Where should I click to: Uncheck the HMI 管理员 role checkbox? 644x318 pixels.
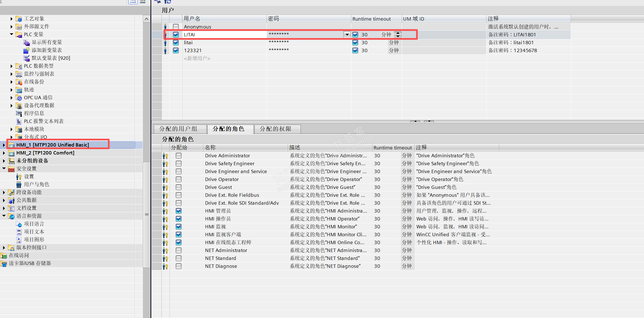179,211
